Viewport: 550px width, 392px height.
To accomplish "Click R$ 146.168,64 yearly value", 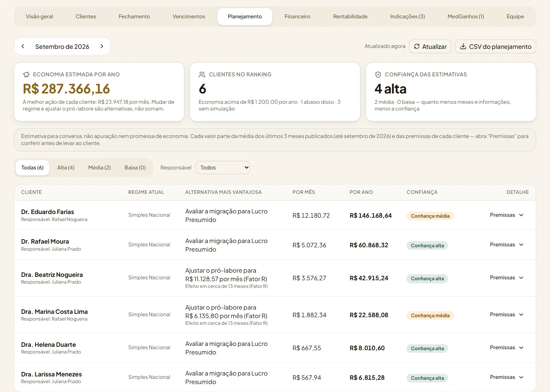I will pyautogui.click(x=371, y=216).
